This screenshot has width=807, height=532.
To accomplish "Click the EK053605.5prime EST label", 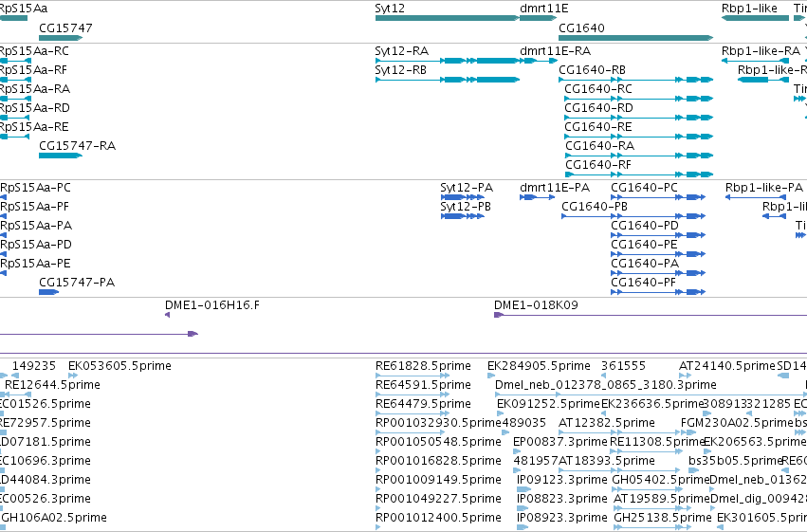I will tap(119, 366).
